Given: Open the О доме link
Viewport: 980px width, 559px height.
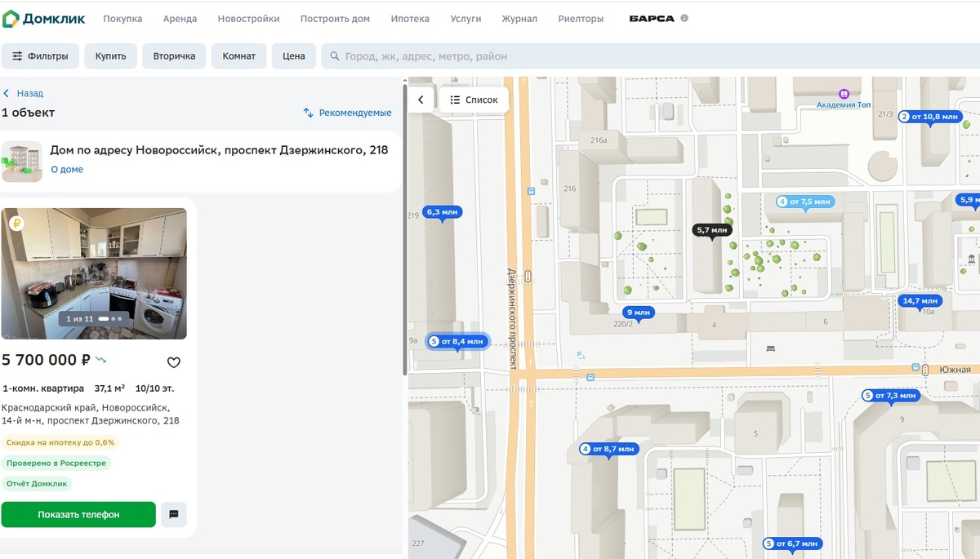Looking at the screenshot, I should click(67, 170).
